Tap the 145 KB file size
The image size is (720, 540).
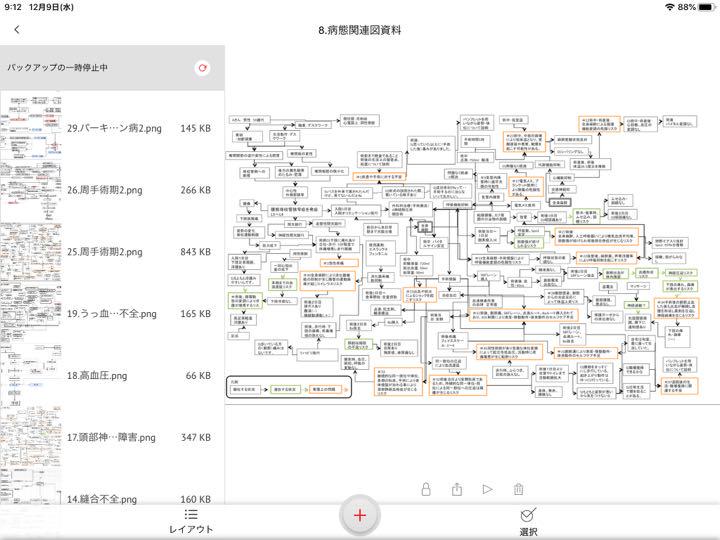pyautogui.click(x=196, y=129)
